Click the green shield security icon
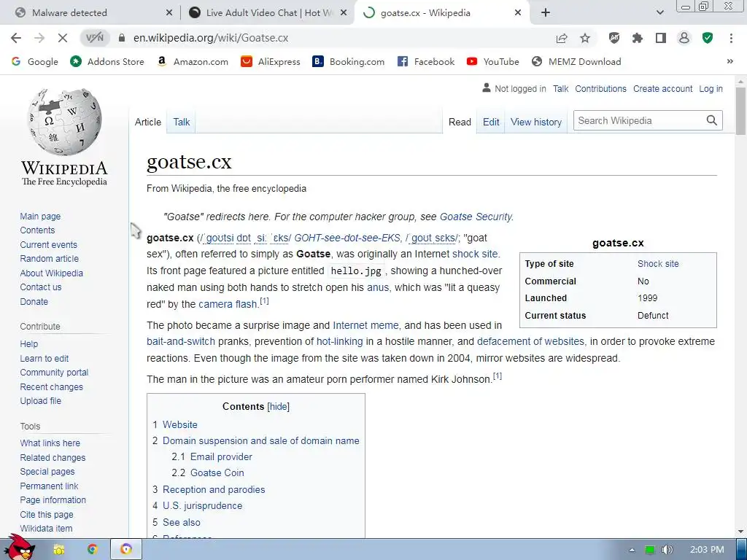Image resolution: width=747 pixels, height=560 pixels. coord(708,38)
